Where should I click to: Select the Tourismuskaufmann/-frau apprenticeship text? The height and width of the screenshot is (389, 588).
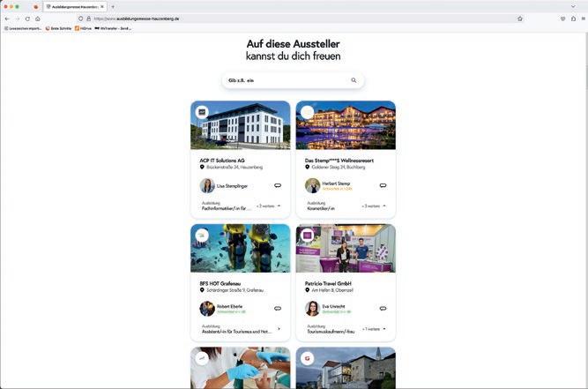pos(331,332)
